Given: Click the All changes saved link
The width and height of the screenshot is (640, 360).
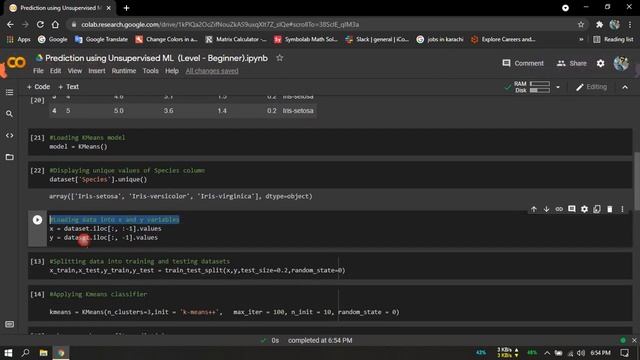Looking at the screenshot, I should click(x=212, y=71).
